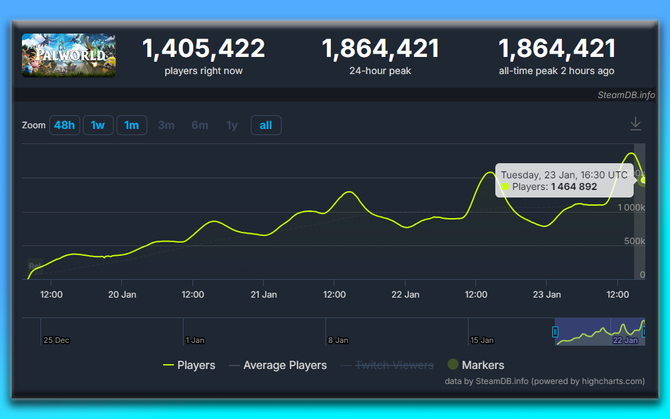This screenshot has height=419, width=670.
Task: Set zoom range to 1w
Action: [98, 125]
